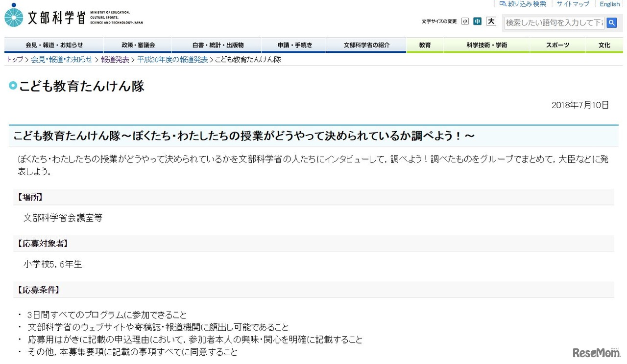
Task: Click the bullet icon beside こども教育たんけん隊 heading
Action: click(12, 86)
